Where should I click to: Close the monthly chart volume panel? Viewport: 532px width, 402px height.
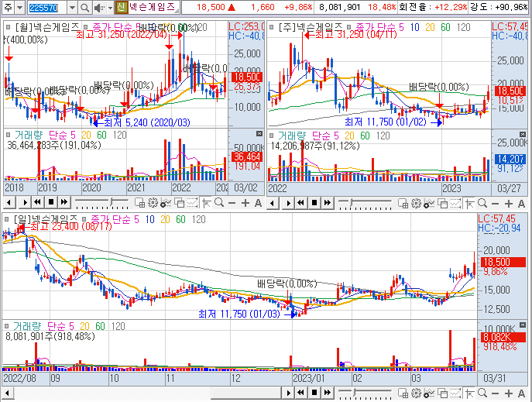pos(259,134)
